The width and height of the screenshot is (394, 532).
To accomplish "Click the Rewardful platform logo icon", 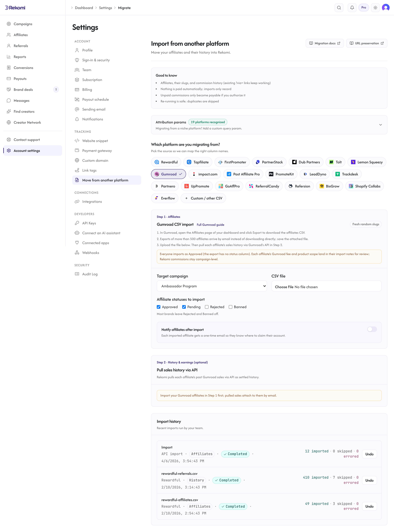I will [157, 162].
